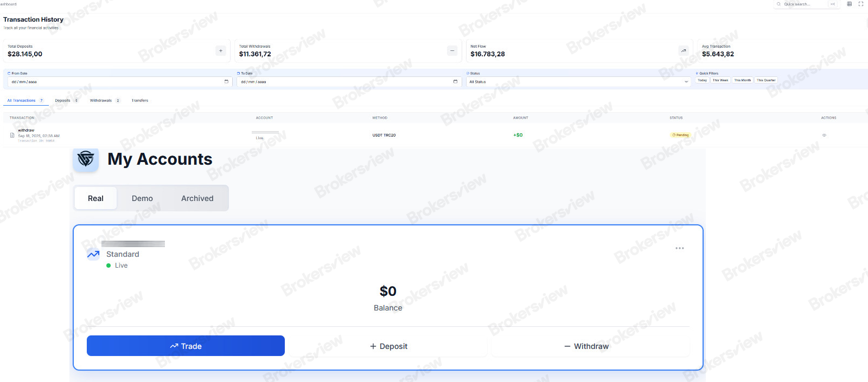Click the trend arrow icon on Net Flow card
Viewport: 868px width, 382px height.
coord(684,50)
